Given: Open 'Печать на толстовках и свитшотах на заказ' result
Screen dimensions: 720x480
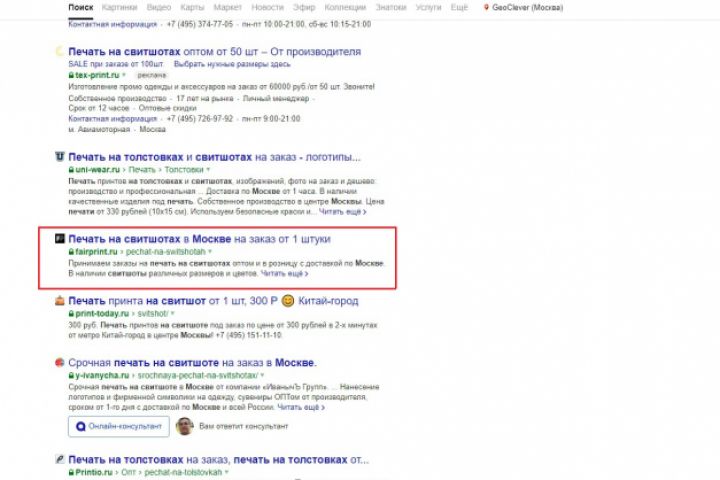Looking at the screenshot, I should coord(214,157).
